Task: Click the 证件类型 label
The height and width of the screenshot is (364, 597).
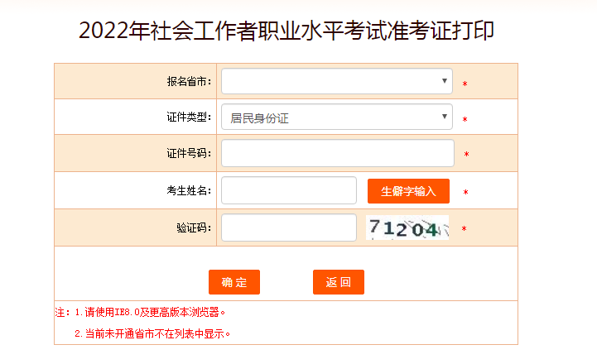Action: [x=189, y=117]
